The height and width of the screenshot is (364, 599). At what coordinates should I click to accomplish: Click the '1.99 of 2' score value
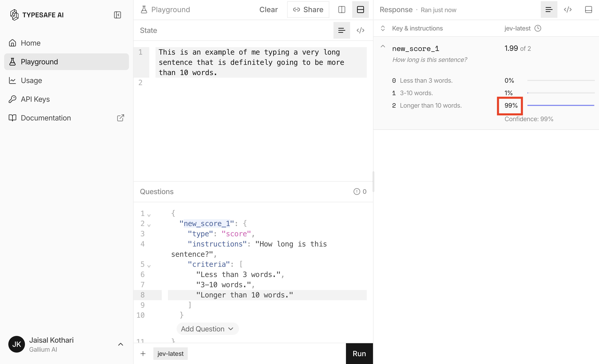pos(518,48)
